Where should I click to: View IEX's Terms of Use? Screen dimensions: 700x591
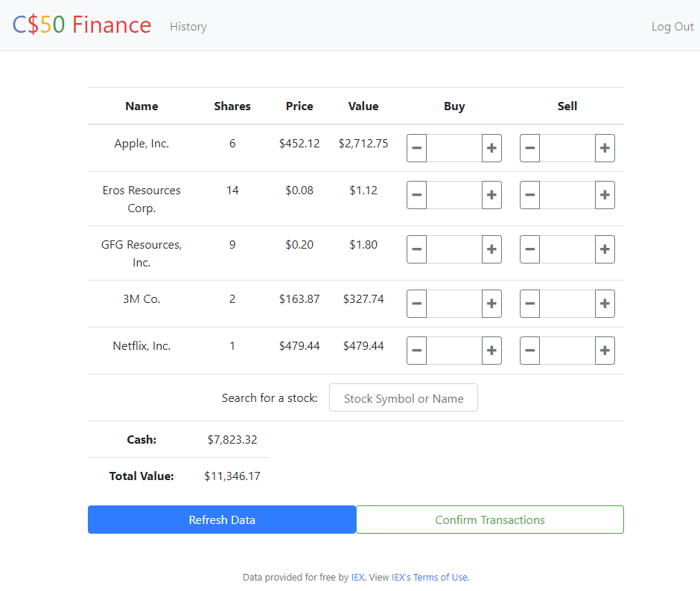pos(440,577)
